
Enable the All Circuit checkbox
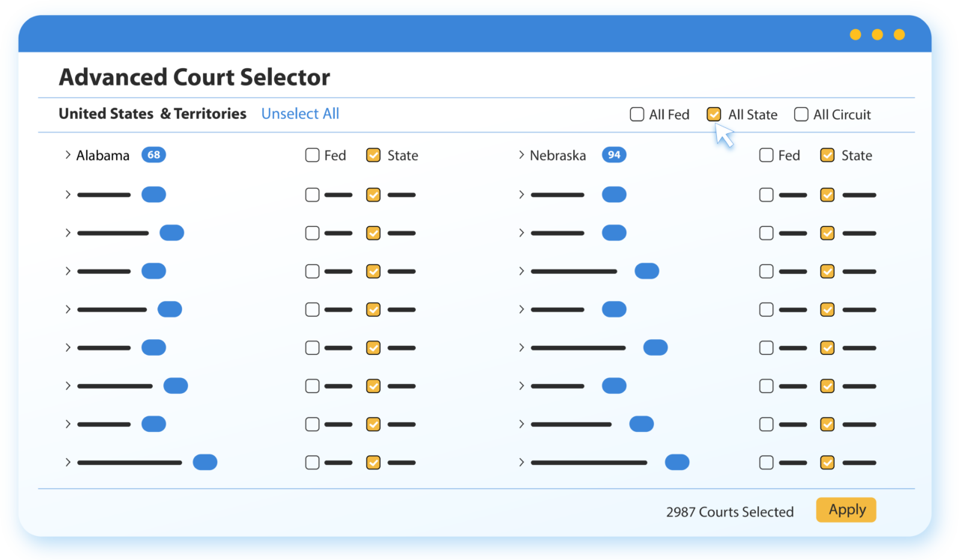click(801, 115)
